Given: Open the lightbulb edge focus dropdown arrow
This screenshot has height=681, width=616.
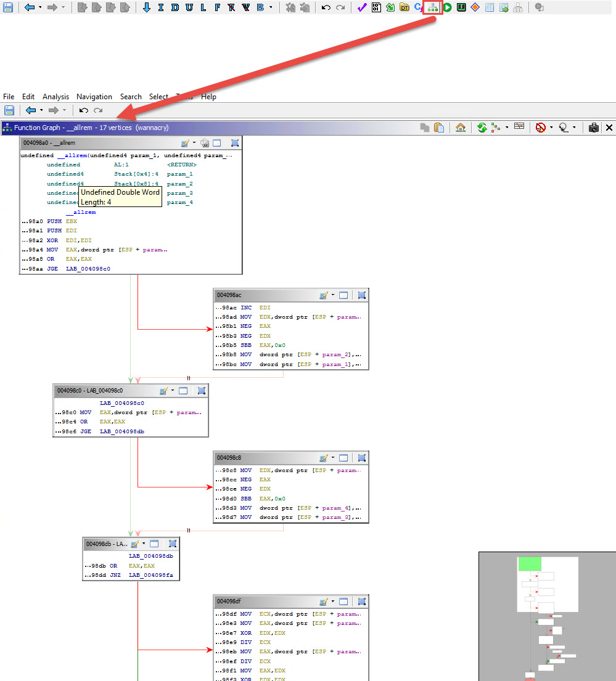Looking at the screenshot, I should [574, 127].
